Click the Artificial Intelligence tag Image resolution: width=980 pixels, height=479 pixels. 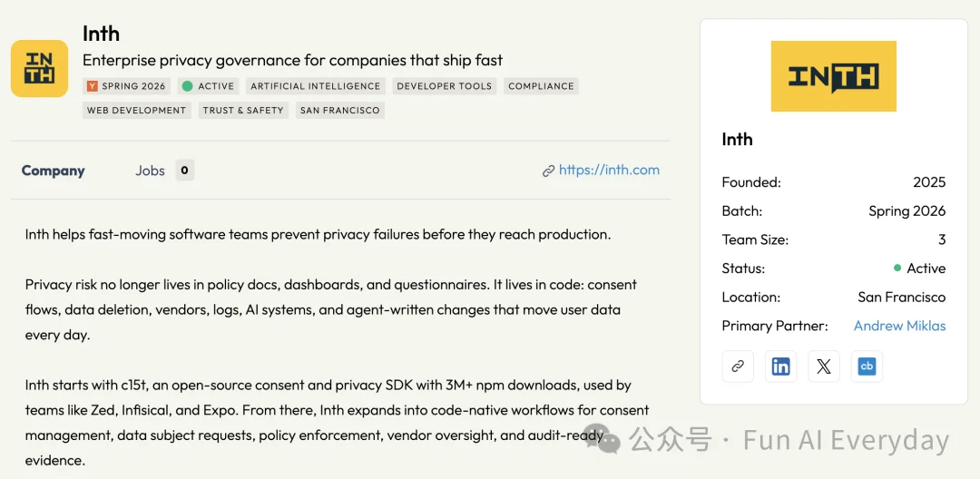pyautogui.click(x=316, y=86)
